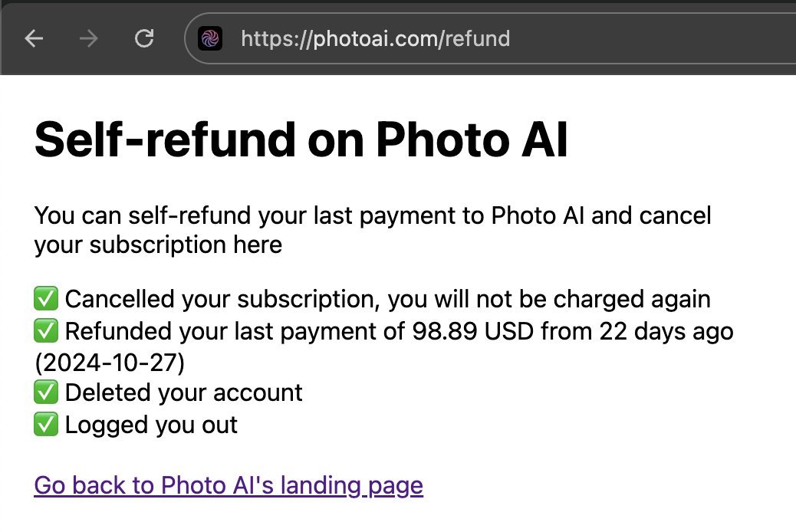The image size is (796, 532).
Task: Click the 'your subscription here' text line
Action: [158, 245]
